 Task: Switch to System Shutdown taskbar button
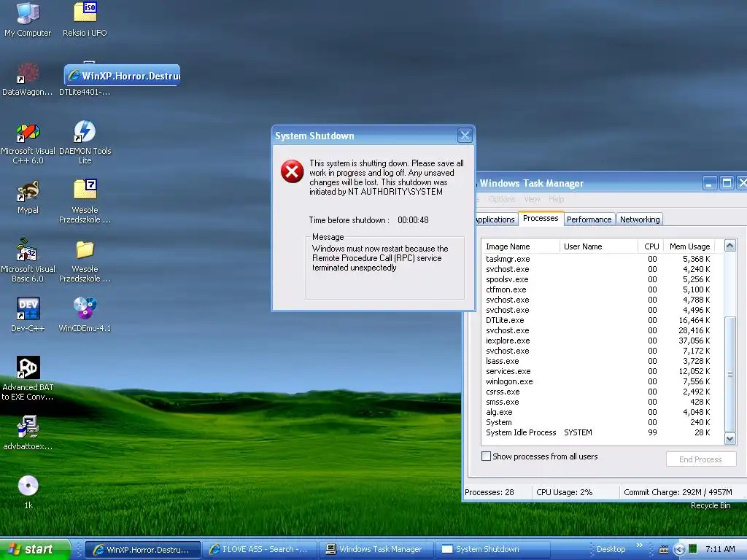[x=493, y=550]
